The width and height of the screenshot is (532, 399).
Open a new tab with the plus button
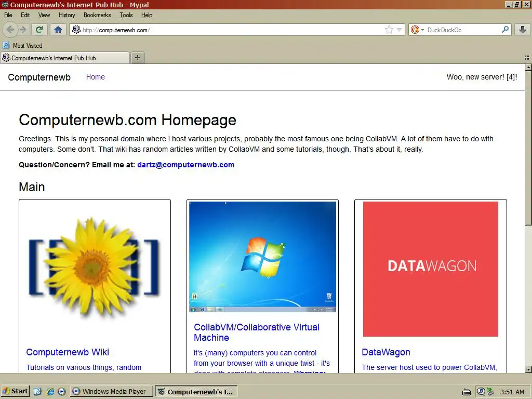(x=137, y=58)
